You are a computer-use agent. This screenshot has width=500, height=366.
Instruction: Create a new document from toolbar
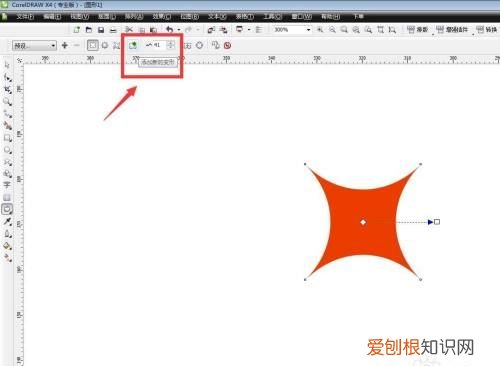tap(77, 30)
